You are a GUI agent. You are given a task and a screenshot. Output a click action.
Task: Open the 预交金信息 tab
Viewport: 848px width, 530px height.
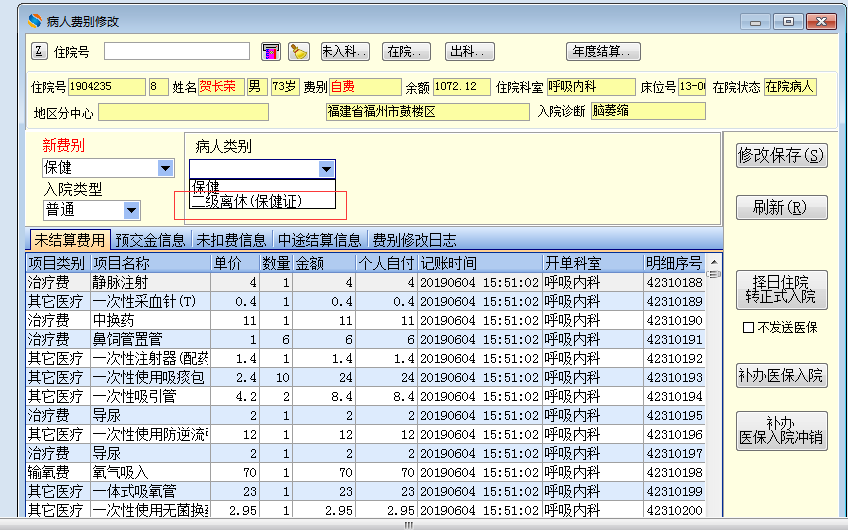(150, 240)
